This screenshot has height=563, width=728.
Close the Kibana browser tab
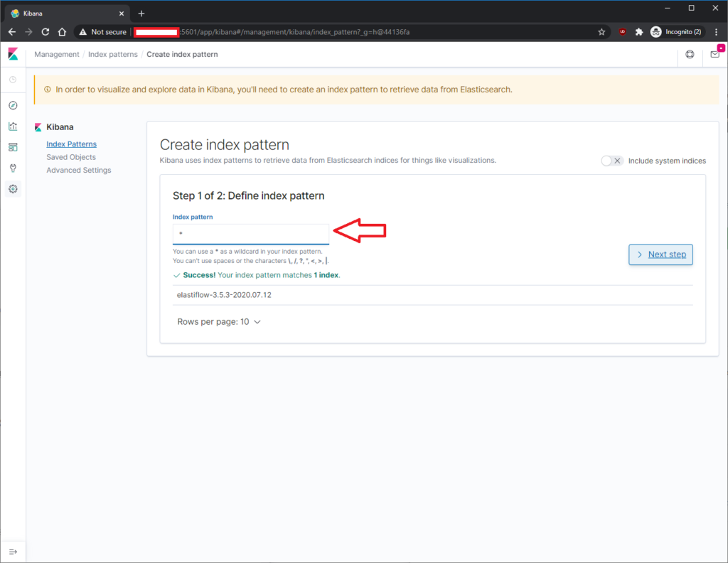point(122,14)
